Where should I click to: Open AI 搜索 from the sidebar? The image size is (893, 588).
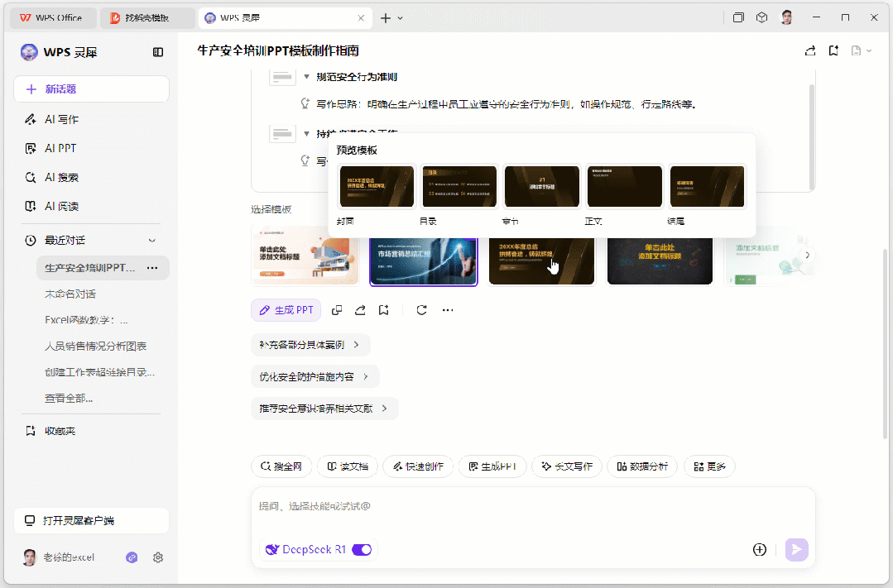click(61, 178)
